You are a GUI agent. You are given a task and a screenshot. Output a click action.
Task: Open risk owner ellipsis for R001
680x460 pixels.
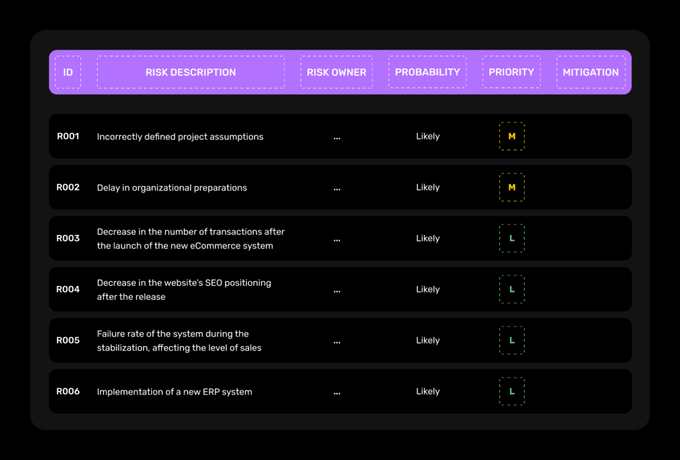tap(337, 137)
